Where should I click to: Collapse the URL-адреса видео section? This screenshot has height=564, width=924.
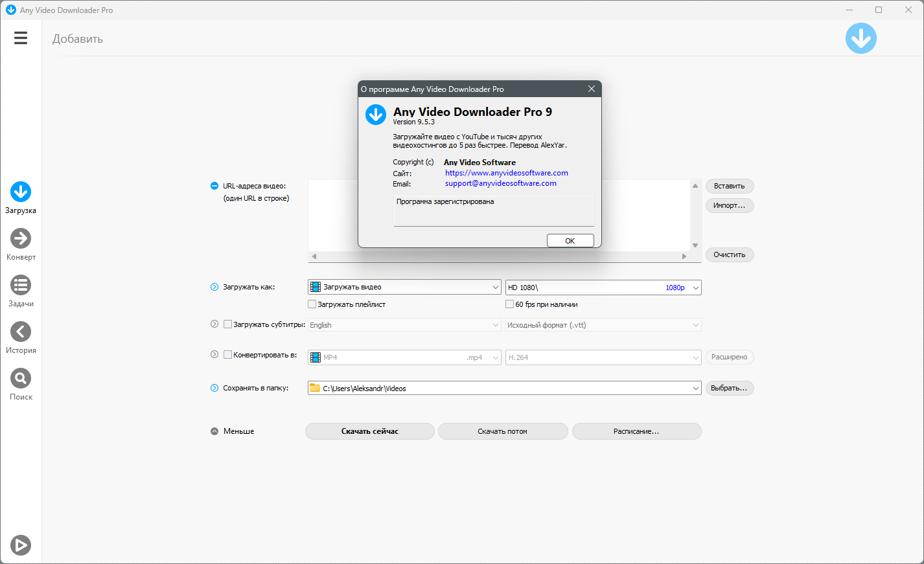coord(214,186)
